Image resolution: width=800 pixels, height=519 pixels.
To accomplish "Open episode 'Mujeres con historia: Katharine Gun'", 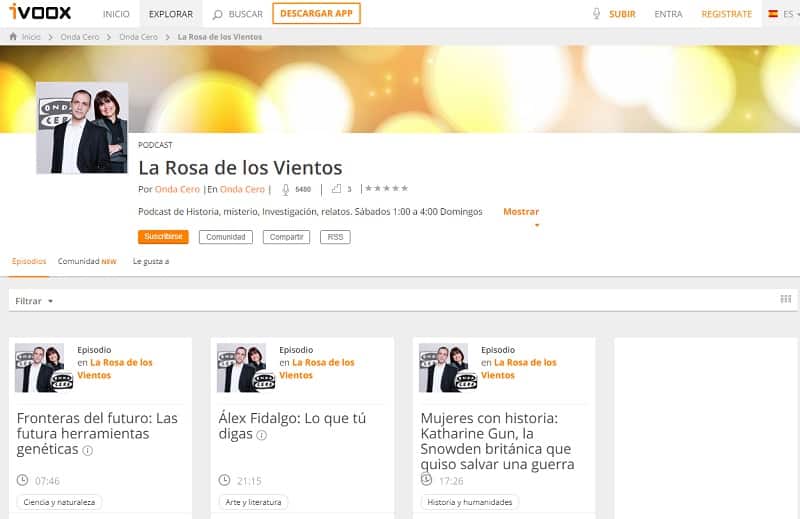I will [x=497, y=441].
